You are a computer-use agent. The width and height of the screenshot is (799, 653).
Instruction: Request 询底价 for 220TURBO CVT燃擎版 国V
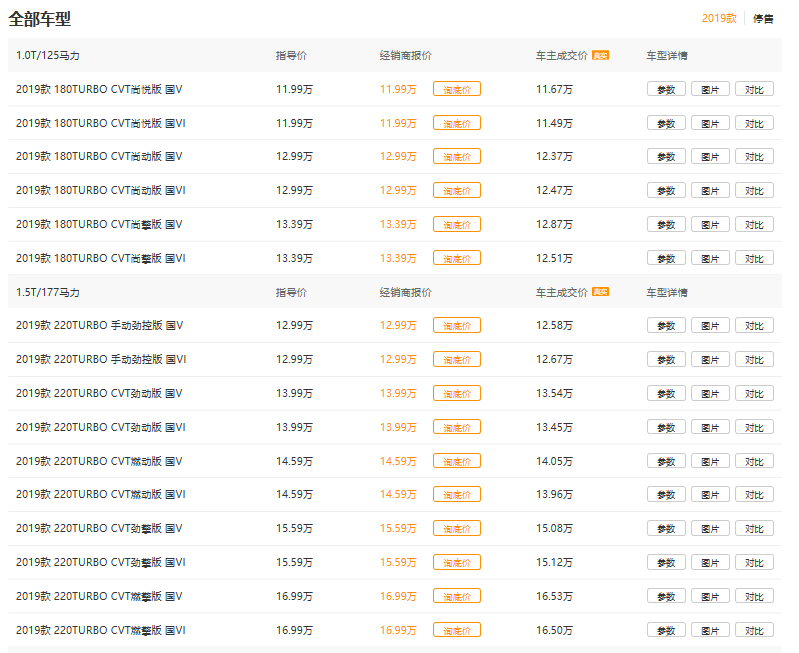(456, 596)
